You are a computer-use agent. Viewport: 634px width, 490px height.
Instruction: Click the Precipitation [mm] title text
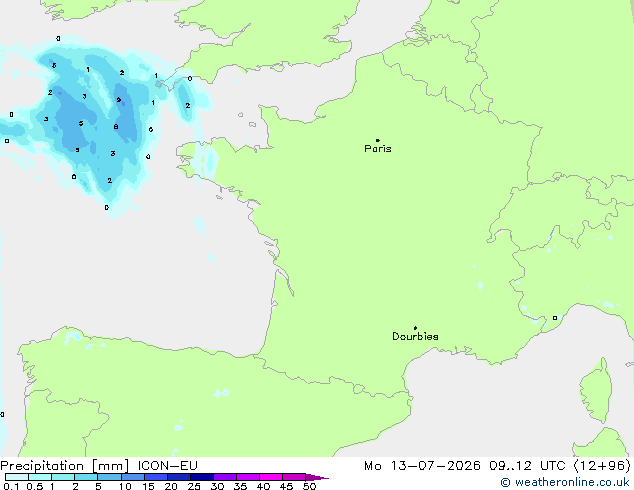pyautogui.click(x=65, y=466)
